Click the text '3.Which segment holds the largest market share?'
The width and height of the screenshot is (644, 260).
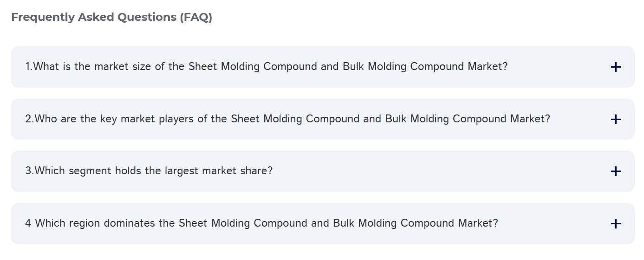(149, 171)
